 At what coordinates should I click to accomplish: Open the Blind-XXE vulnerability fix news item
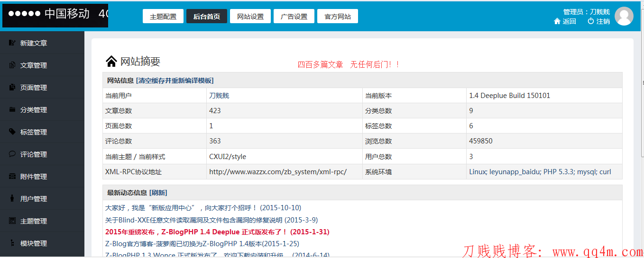point(212,220)
